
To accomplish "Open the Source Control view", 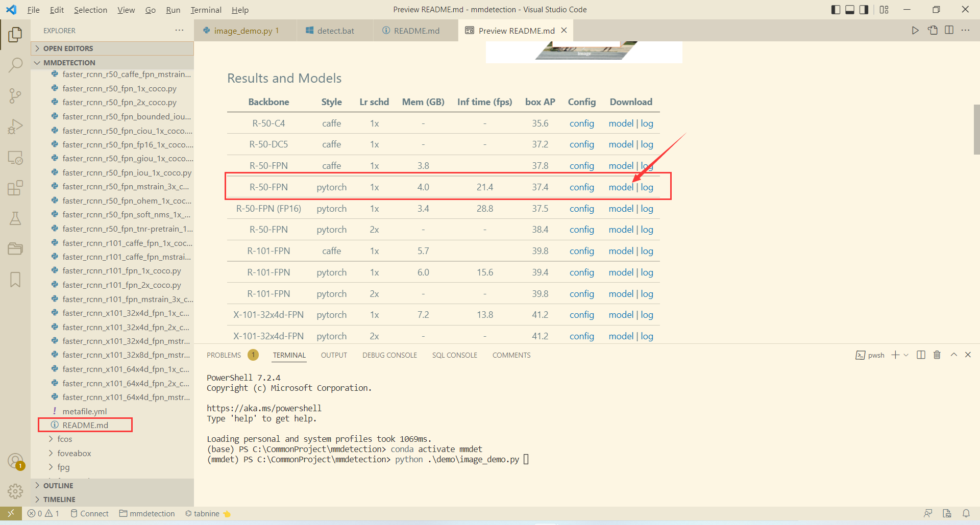I will (15, 96).
